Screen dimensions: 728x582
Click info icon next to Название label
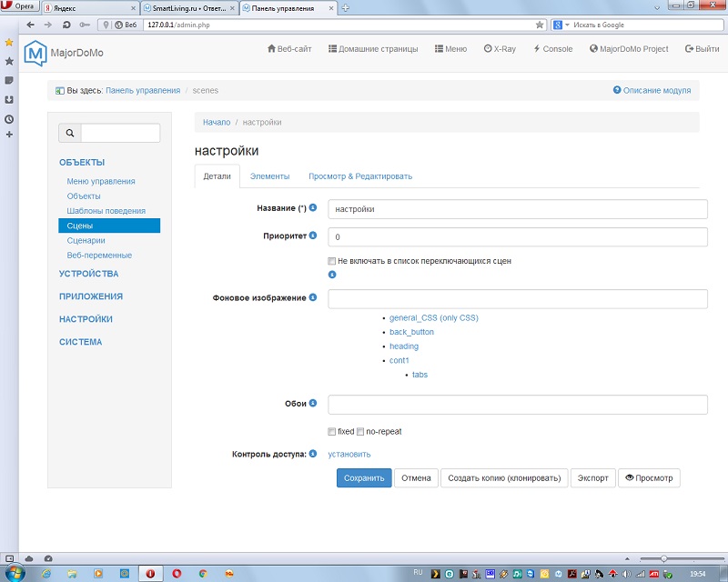313,208
